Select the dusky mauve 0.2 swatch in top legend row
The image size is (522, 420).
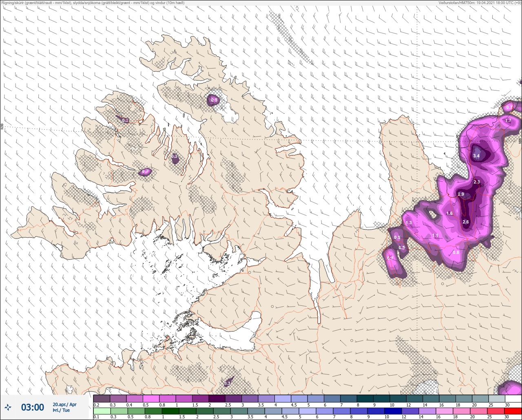(102, 398)
